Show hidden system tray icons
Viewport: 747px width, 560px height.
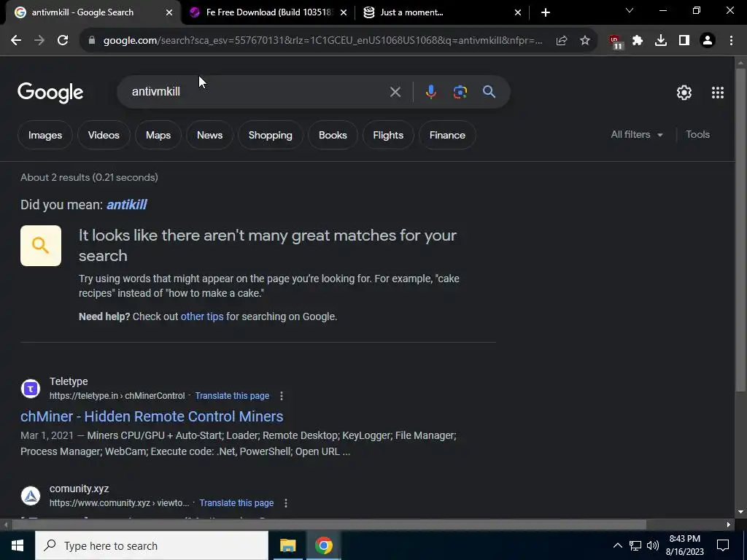click(617, 545)
